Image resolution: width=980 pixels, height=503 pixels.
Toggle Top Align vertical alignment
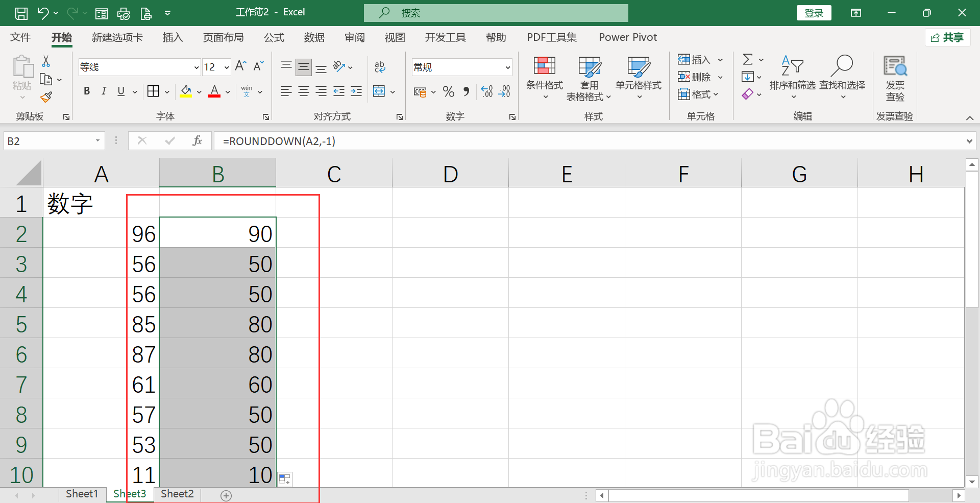[x=286, y=66]
